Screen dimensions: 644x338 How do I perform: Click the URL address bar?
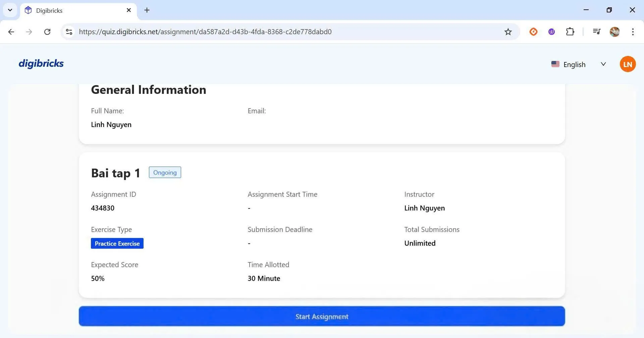[268, 32]
